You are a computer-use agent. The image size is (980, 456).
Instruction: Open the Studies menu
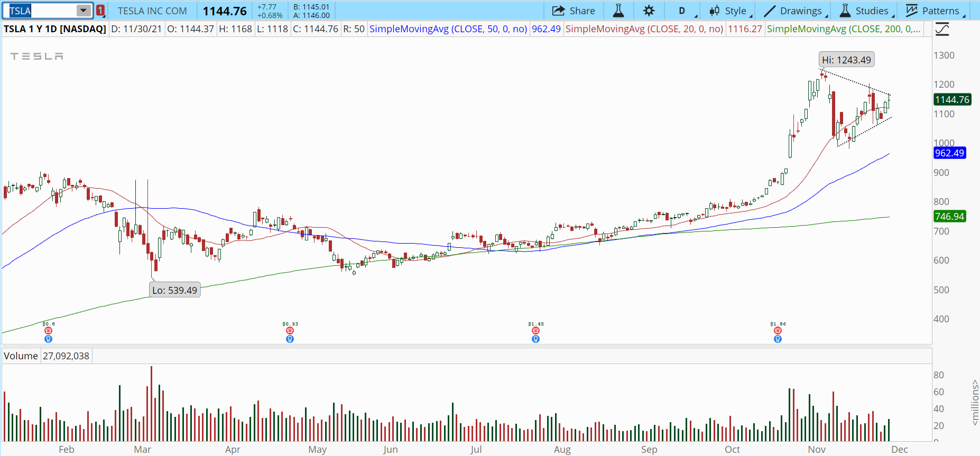click(x=865, y=11)
